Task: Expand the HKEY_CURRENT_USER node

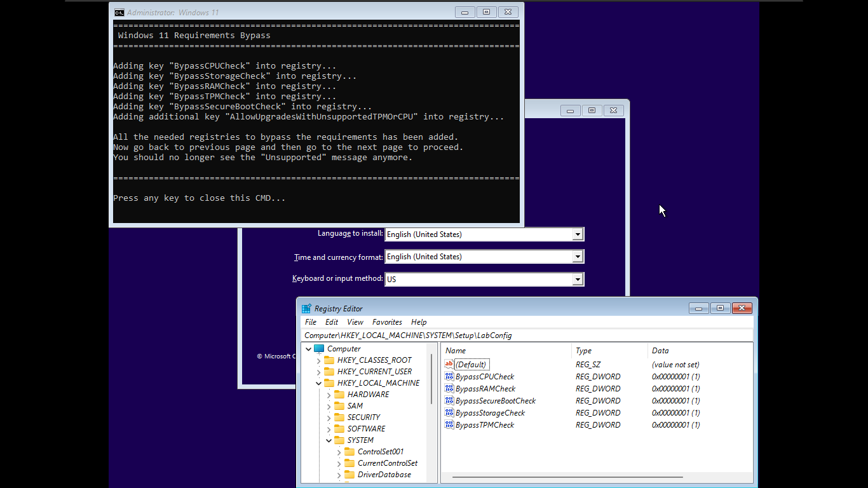Action: (x=319, y=372)
